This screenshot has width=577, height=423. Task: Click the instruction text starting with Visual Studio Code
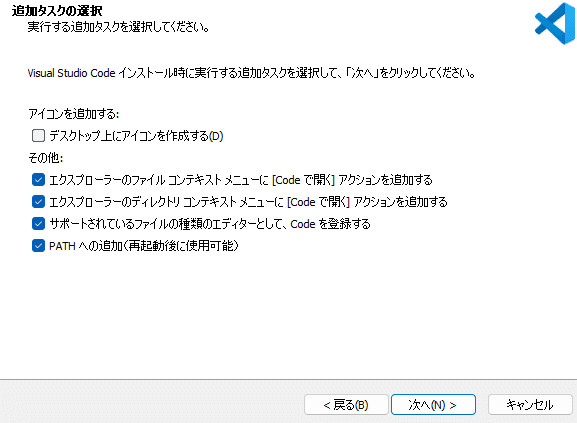(x=251, y=73)
